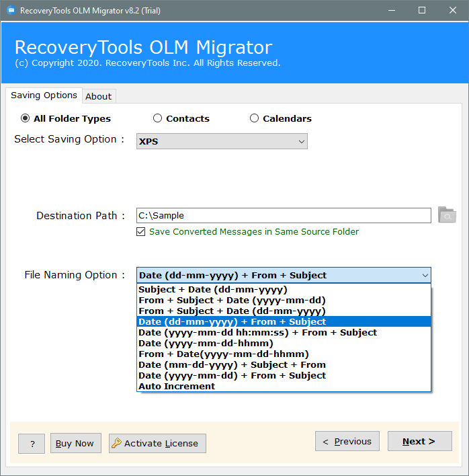
Task: Close the OLM Migrator window
Action: (453, 10)
